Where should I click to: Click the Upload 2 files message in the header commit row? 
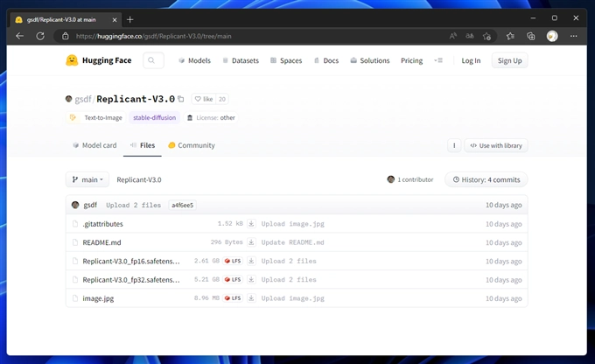click(x=134, y=205)
